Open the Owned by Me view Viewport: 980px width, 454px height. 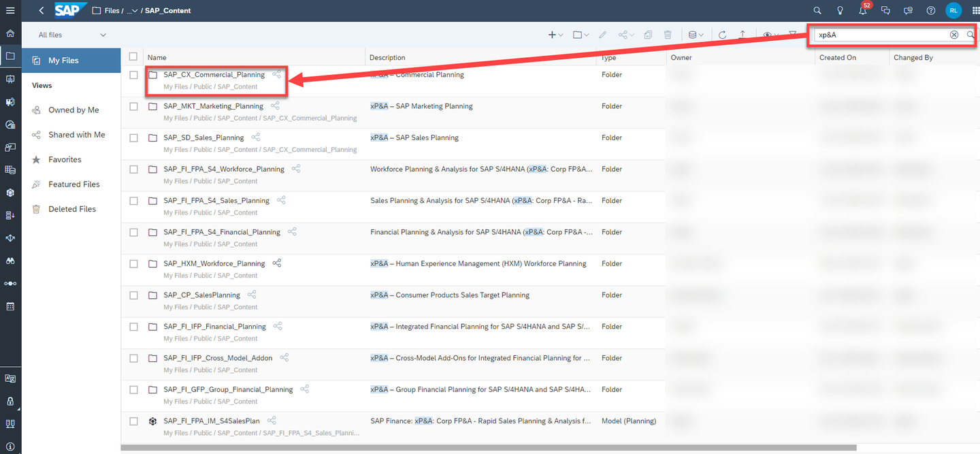(73, 110)
